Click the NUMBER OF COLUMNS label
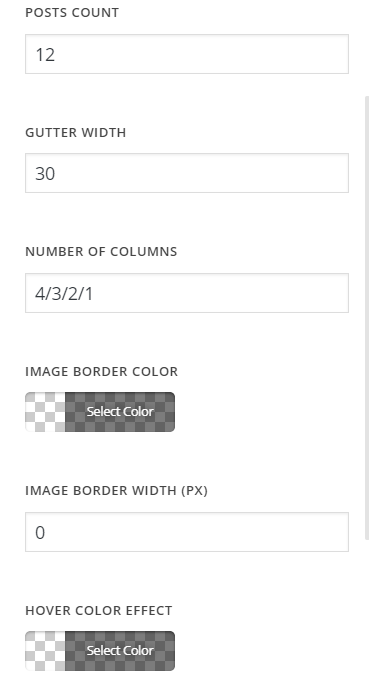 (x=101, y=251)
